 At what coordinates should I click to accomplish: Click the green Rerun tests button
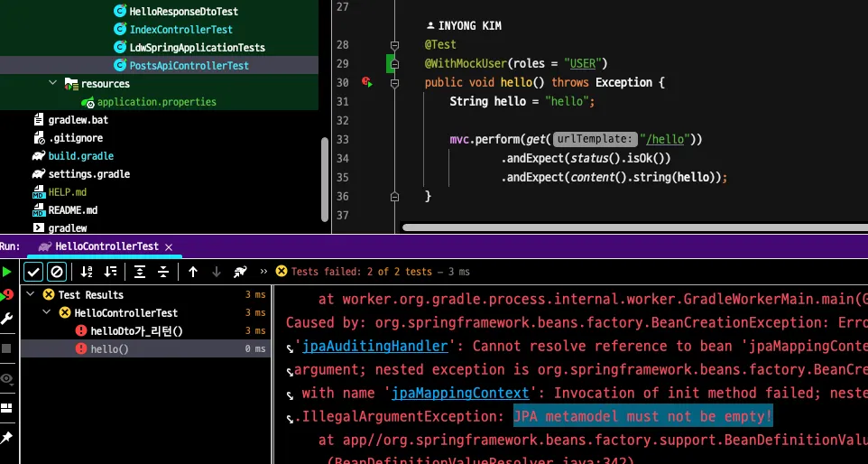click(7, 272)
